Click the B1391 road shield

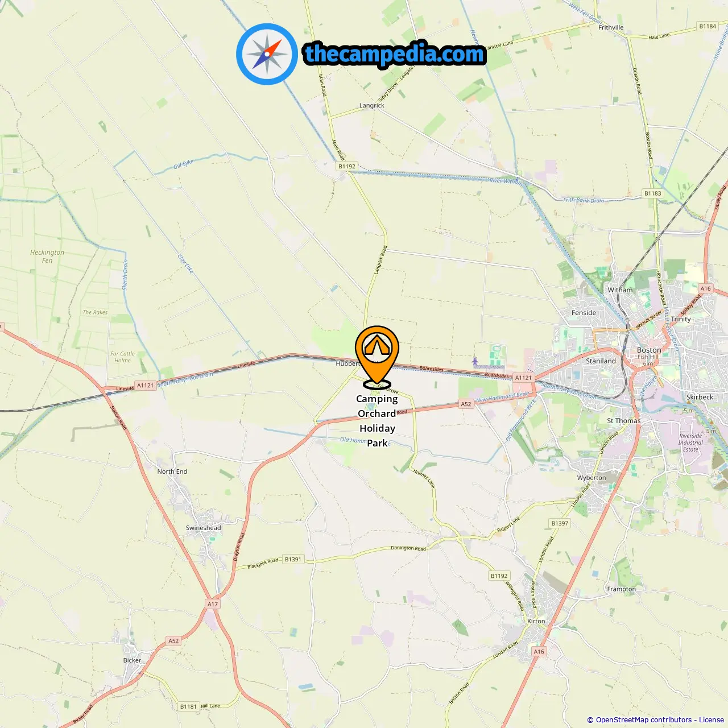293,559
